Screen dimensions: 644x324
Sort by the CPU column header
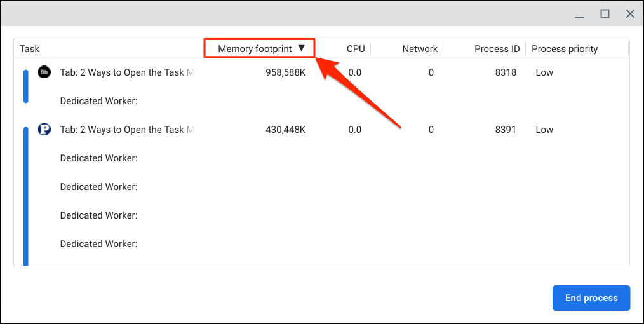(x=356, y=49)
